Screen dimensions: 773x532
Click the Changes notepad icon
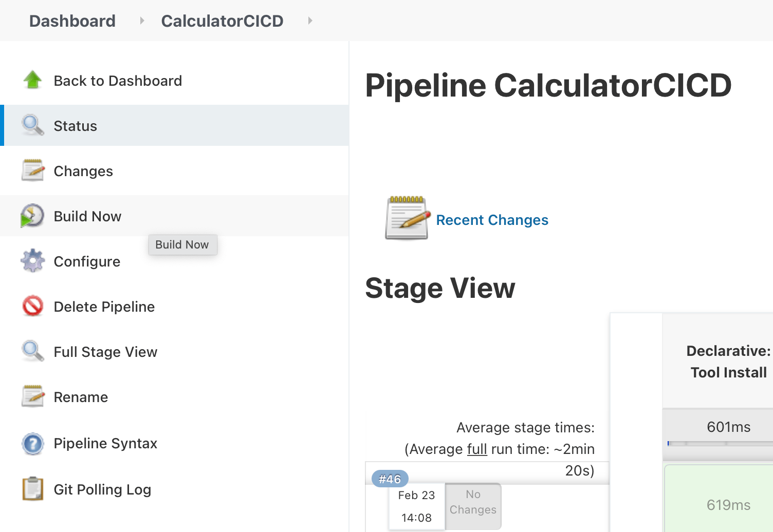point(33,170)
